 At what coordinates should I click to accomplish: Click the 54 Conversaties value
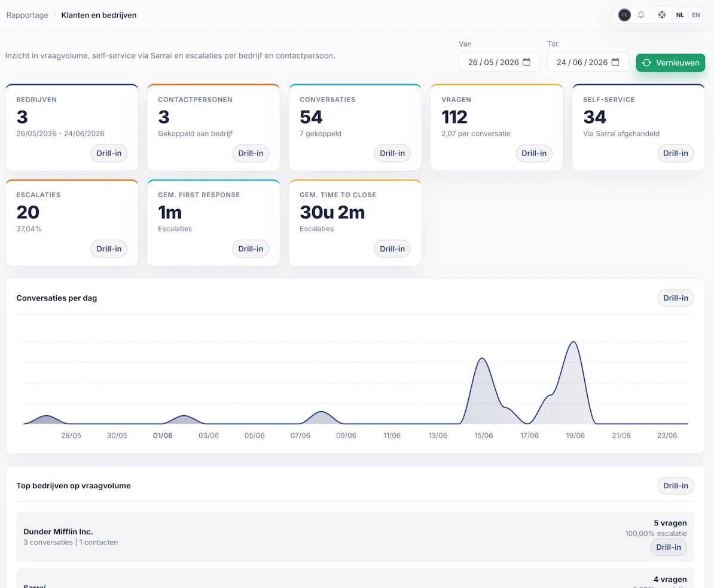[x=311, y=117]
